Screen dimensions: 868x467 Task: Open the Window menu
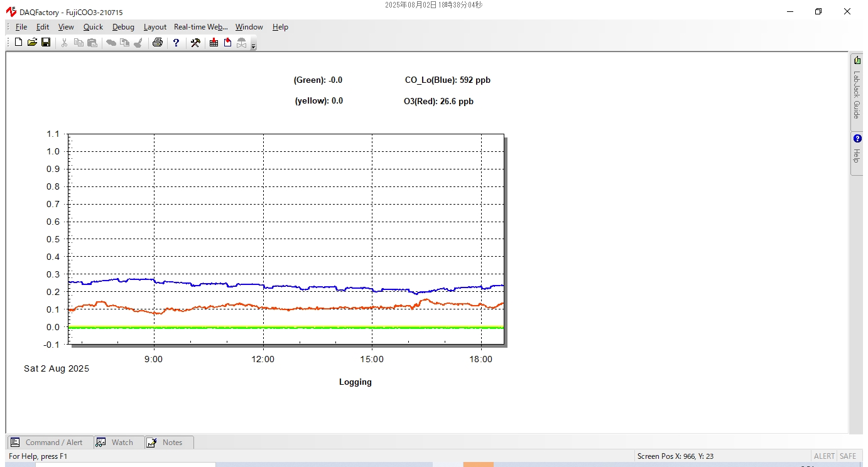coord(249,27)
